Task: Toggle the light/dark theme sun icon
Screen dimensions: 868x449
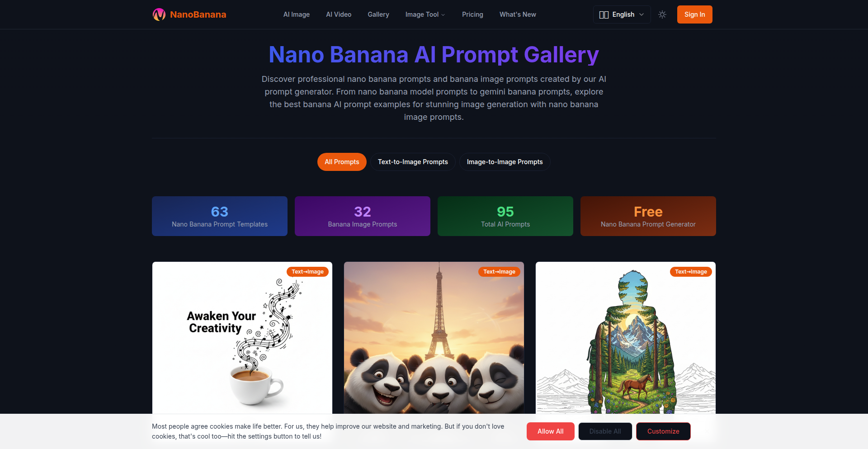Action: (662, 14)
